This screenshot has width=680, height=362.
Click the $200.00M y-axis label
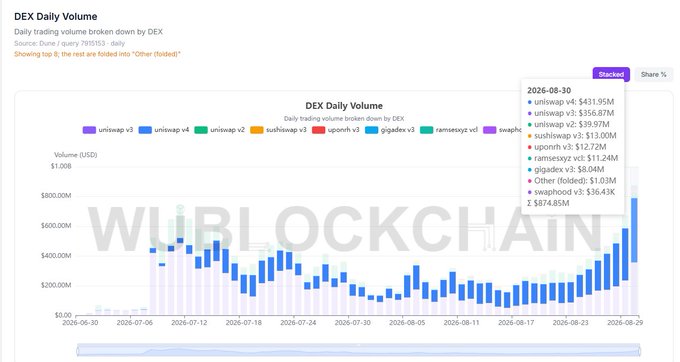point(56,285)
